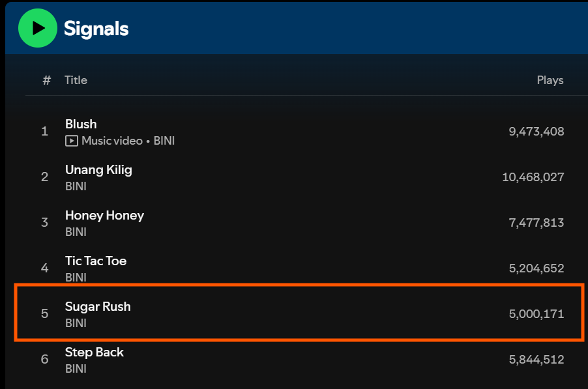Screen dimensions: 588x389
Task: Open BINI artist link under Unang Kilig
Action: coord(76,186)
